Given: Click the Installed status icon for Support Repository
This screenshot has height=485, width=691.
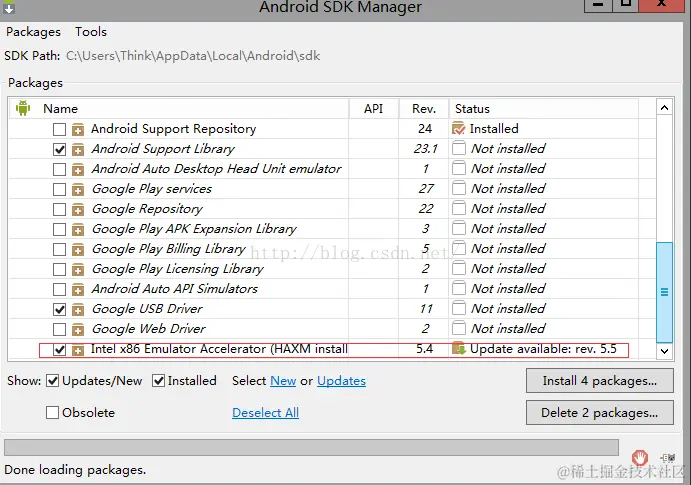Looking at the screenshot, I should (x=459, y=128).
